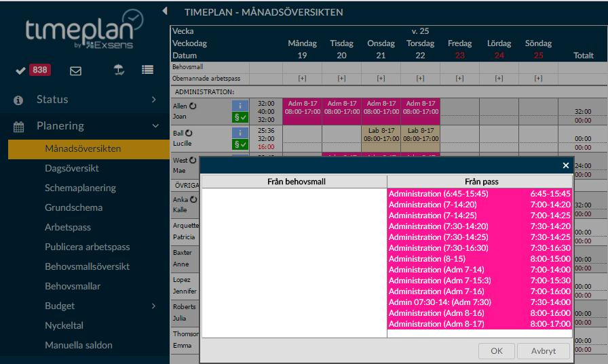Go to Behovsmallsöversikt
This screenshot has height=364, width=608.
click(x=88, y=267)
